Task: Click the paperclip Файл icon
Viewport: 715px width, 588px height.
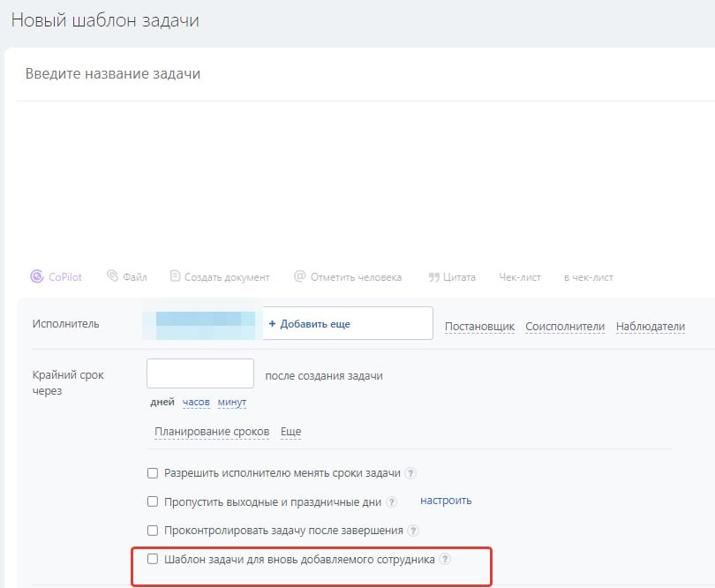Action: 112,275
